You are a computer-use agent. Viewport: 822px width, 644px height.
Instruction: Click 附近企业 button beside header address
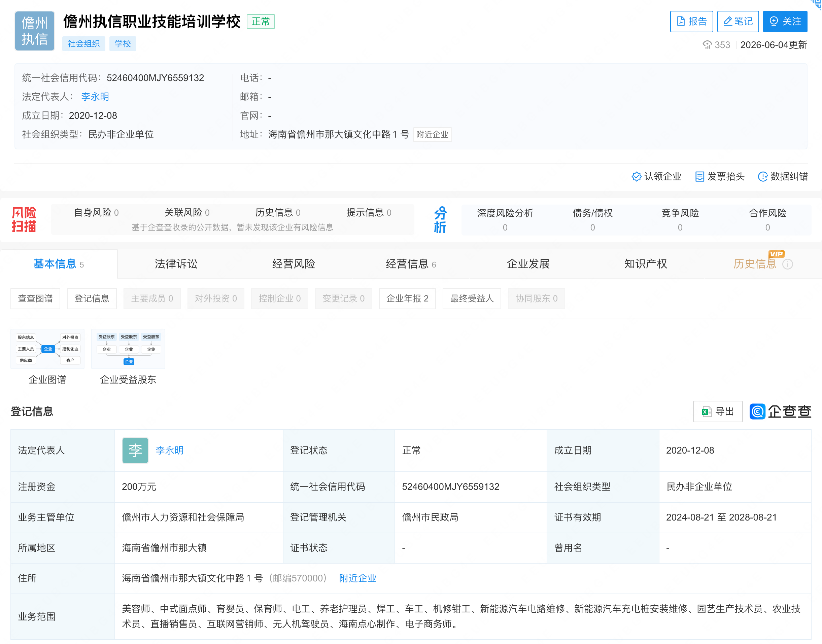point(432,135)
